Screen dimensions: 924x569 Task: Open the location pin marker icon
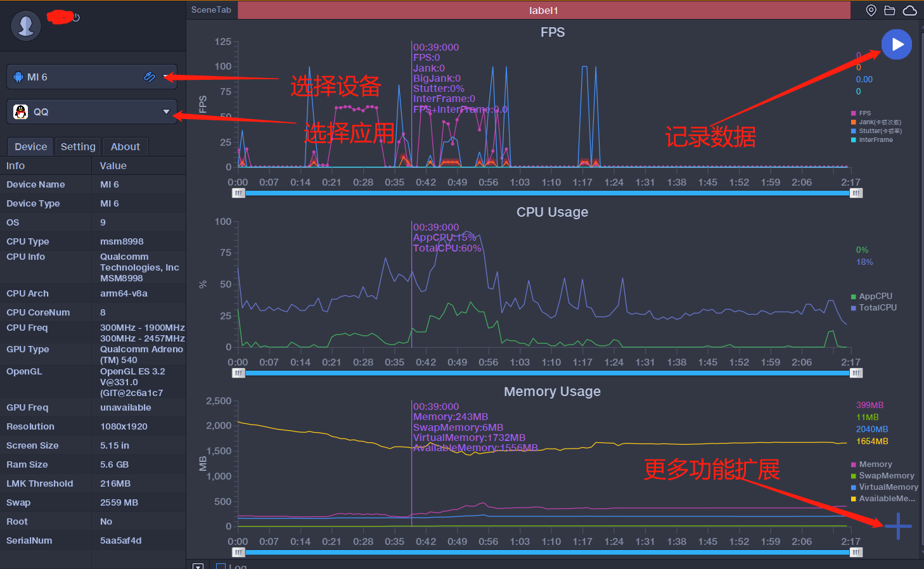pos(871,10)
